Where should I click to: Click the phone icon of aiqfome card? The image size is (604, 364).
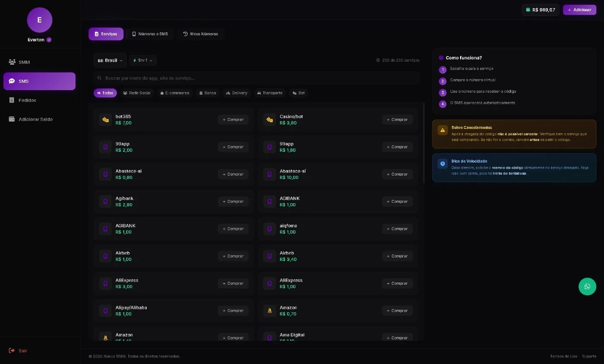pos(270,229)
